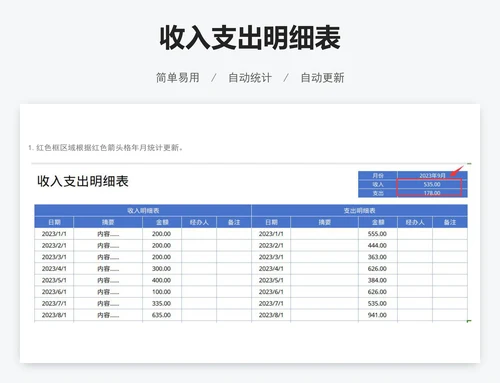Select the income table date 2023/1/1
Image resolution: width=500 pixels, height=383 pixels.
(x=54, y=234)
